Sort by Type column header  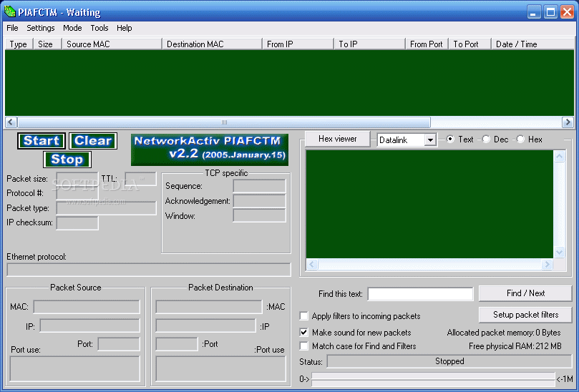click(19, 44)
